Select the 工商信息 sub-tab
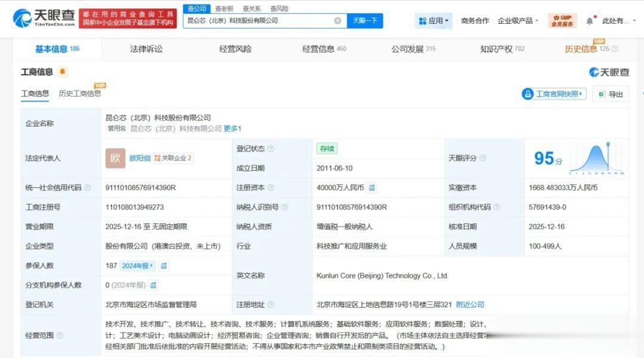This screenshot has height=358, width=644. [x=35, y=94]
